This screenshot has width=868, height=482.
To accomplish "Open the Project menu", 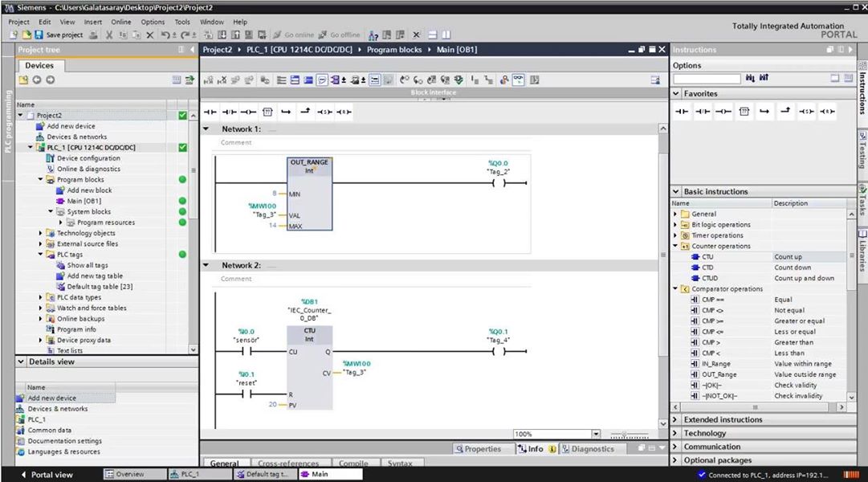I will (18, 22).
